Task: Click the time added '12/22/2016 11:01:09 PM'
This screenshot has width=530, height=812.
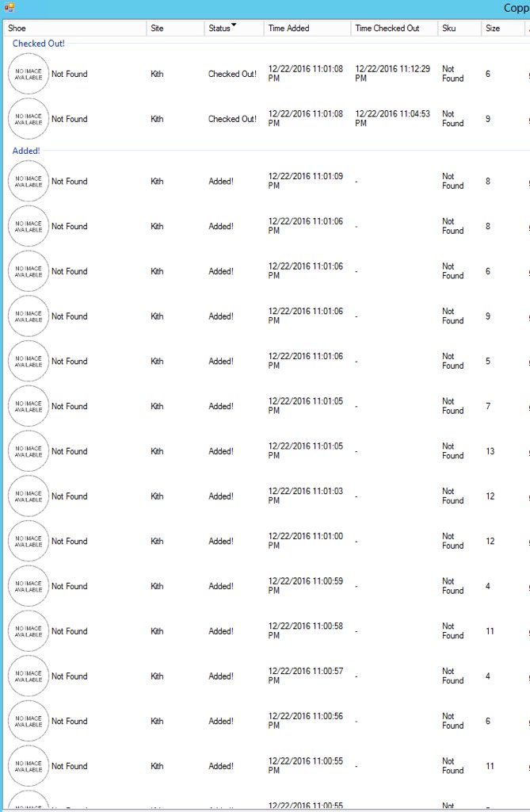Action: (x=305, y=181)
